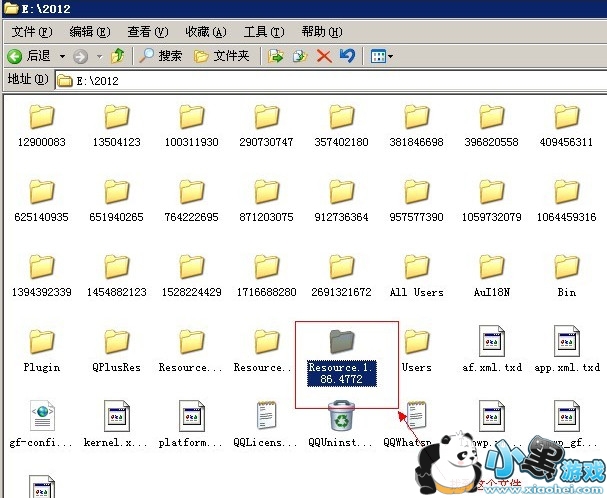Select the Resource.1.86.4772 folder
This screenshot has width=607, height=498.
coord(341,344)
